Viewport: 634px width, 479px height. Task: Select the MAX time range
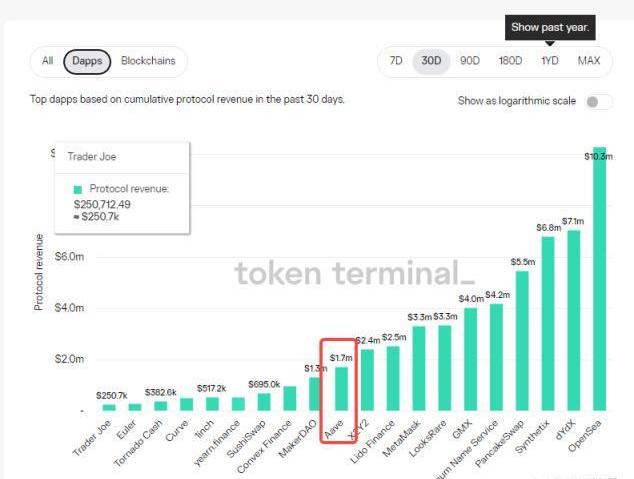(x=589, y=61)
